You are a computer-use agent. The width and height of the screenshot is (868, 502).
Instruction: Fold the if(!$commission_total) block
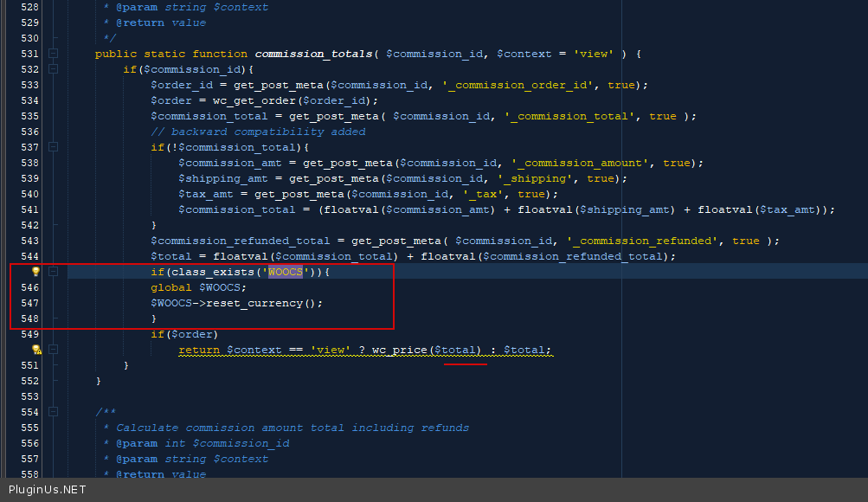(54, 147)
